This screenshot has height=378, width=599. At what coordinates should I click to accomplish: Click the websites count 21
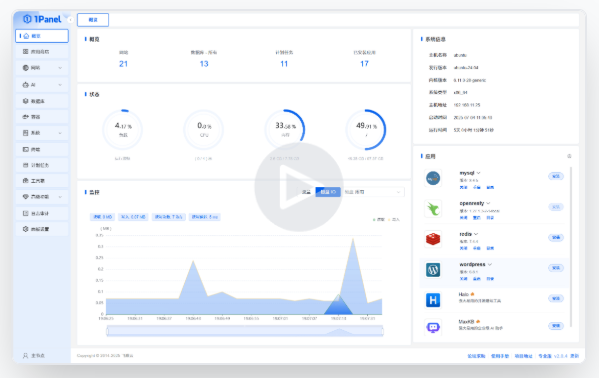(x=123, y=64)
